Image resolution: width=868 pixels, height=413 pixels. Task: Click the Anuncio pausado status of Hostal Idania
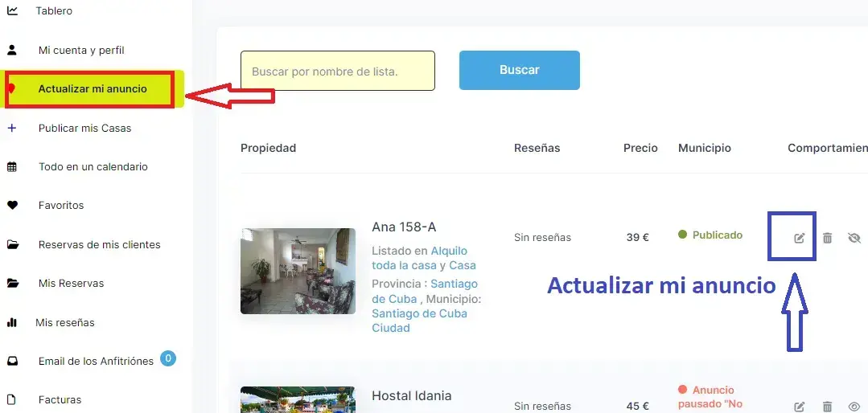[710, 397]
